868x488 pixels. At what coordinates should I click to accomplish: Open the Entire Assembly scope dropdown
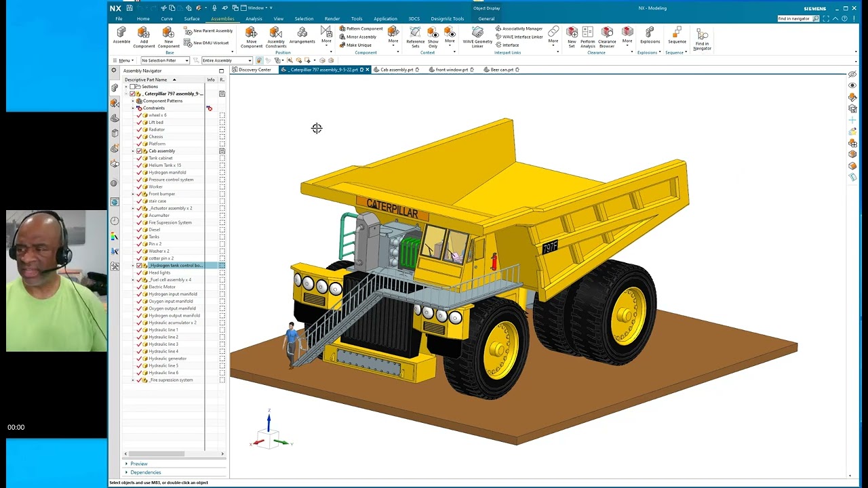pyautogui.click(x=226, y=60)
